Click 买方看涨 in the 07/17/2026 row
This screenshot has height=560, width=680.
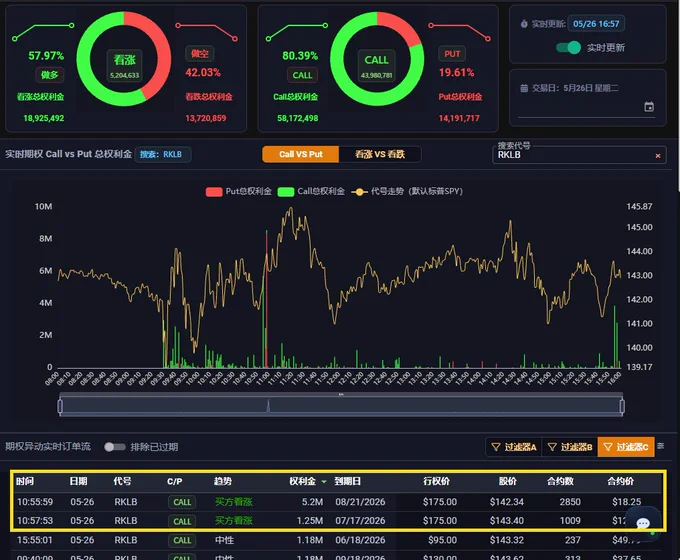click(234, 521)
